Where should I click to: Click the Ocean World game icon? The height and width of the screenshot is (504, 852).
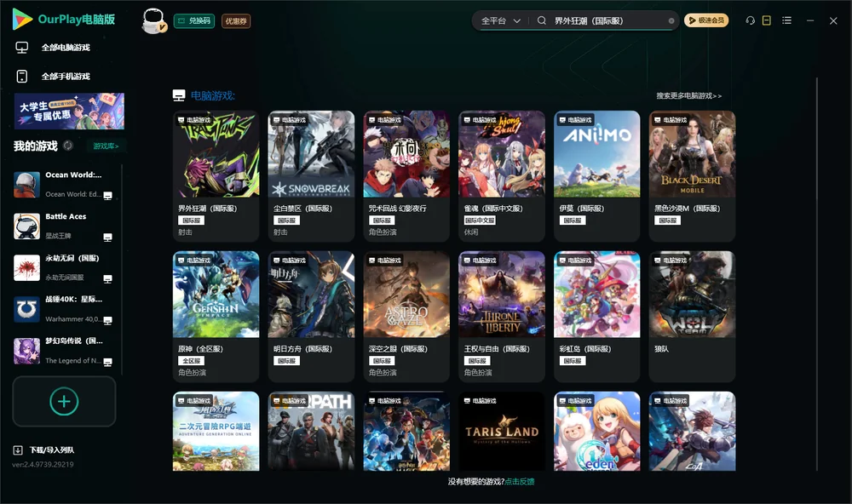(x=26, y=185)
